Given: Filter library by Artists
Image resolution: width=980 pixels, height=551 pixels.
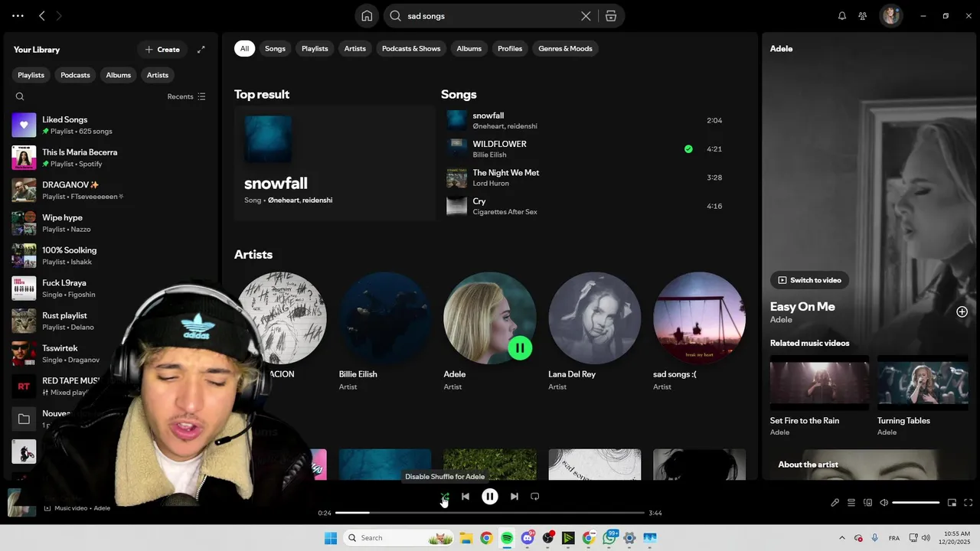Looking at the screenshot, I should pyautogui.click(x=158, y=75).
